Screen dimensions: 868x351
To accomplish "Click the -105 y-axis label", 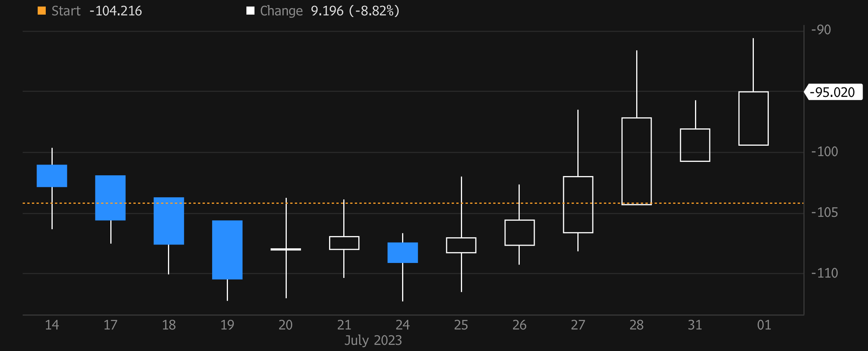I will [x=824, y=213].
